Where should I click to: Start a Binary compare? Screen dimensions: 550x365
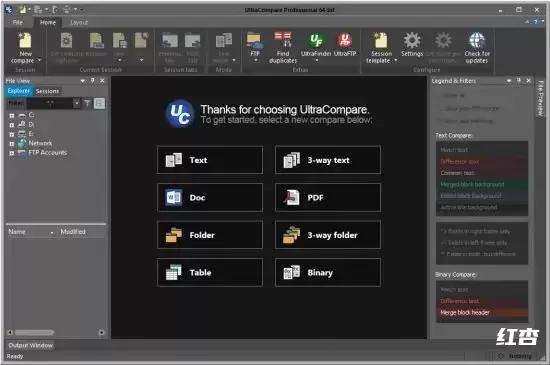[328, 272]
